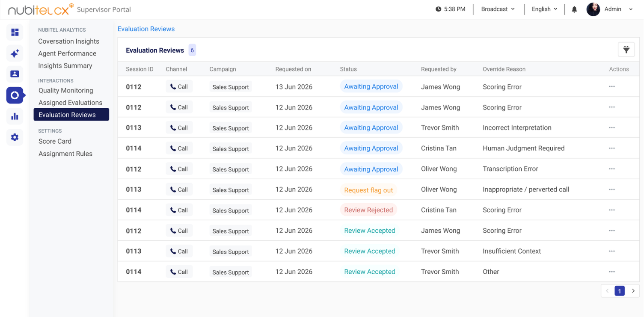644x317 pixels.
Task: Open the notifications bell icon
Action: [x=574, y=9]
